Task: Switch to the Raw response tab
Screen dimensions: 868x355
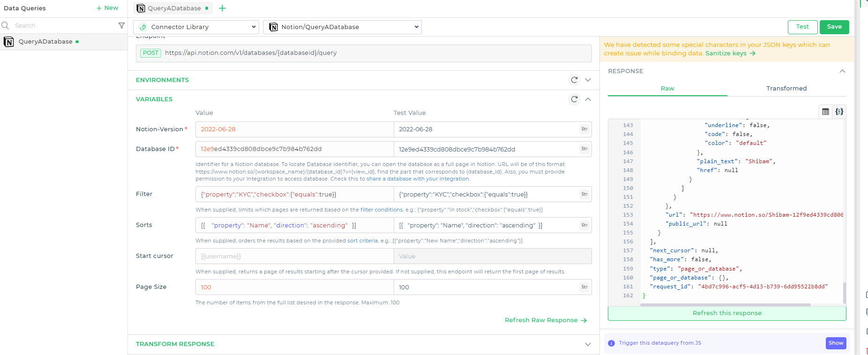Action: coord(667,88)
